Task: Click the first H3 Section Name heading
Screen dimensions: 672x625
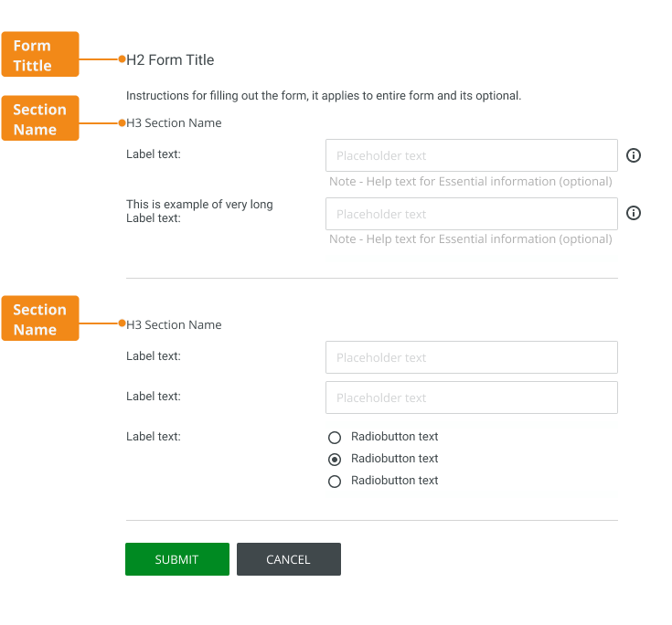Action: click(174, 123)
